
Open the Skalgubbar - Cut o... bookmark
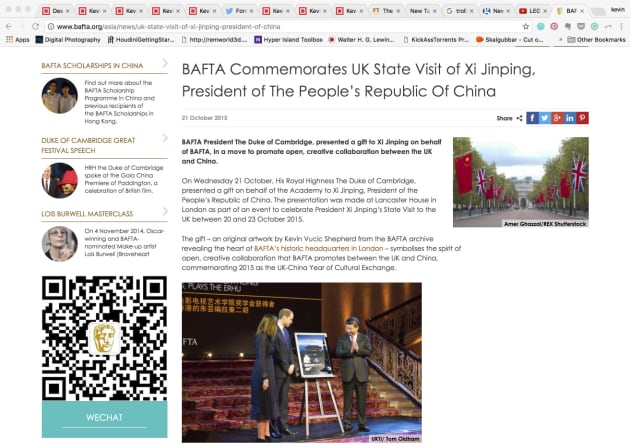(x=509, y=40)
